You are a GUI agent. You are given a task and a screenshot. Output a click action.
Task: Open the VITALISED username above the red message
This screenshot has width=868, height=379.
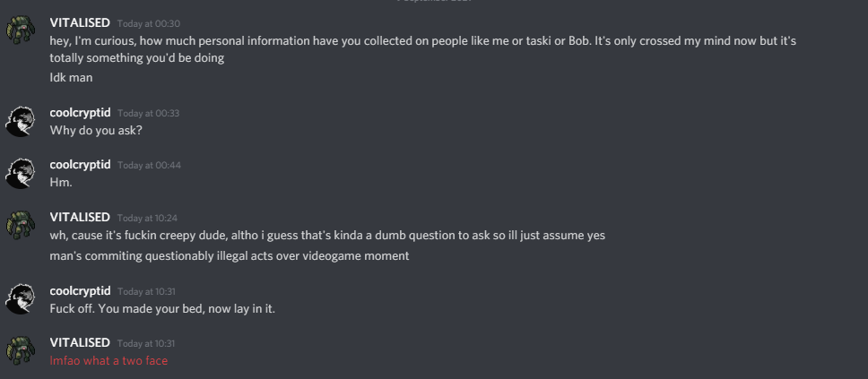[80, 343]
